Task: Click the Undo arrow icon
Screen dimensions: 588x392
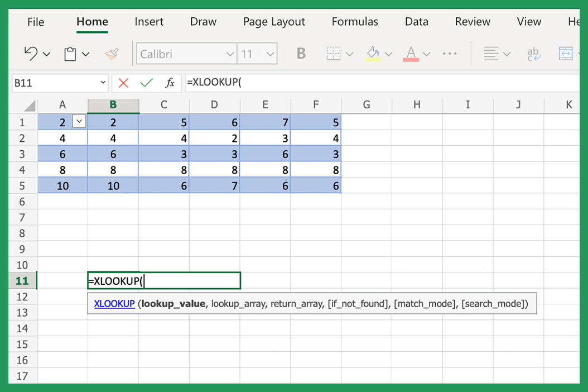Action: click(x=31, y=53)
